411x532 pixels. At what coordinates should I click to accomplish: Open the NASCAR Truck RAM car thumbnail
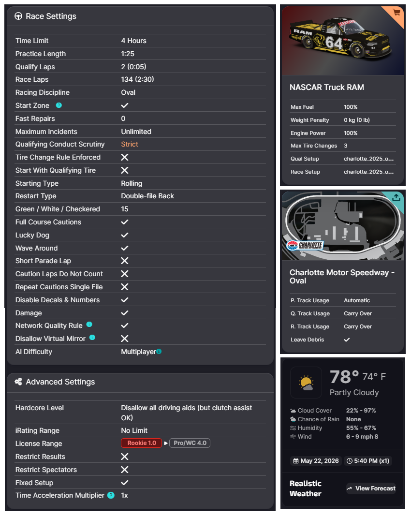click(x=343, y=40)
